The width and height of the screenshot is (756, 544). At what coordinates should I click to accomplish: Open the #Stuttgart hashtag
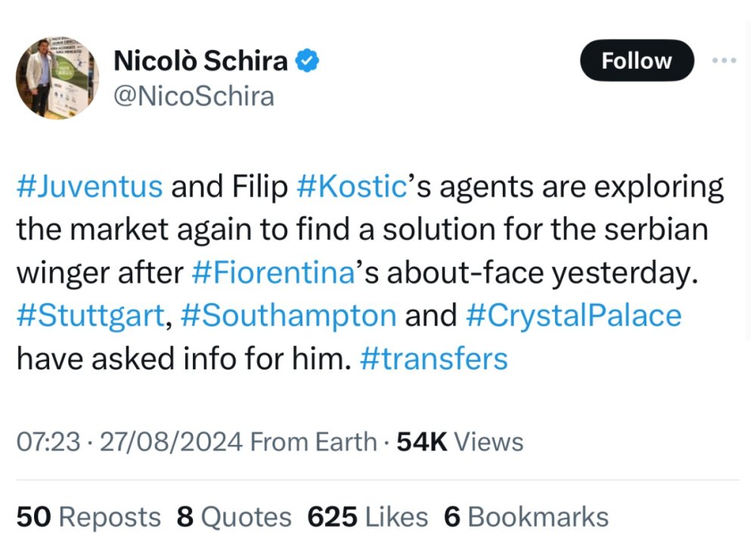click(88, 315)
